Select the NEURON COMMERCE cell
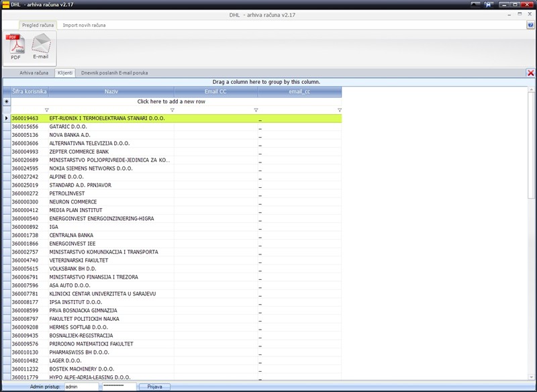This screenshot has height=392, width=537. coord(111,202)
